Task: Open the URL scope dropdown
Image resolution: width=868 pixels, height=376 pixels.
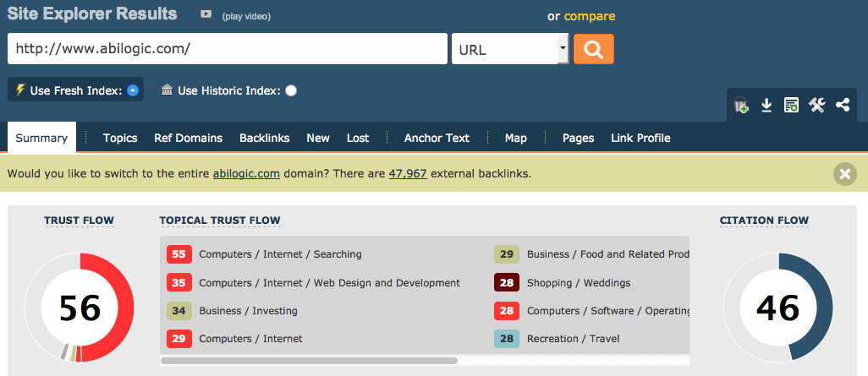Action: coord(510,49)
